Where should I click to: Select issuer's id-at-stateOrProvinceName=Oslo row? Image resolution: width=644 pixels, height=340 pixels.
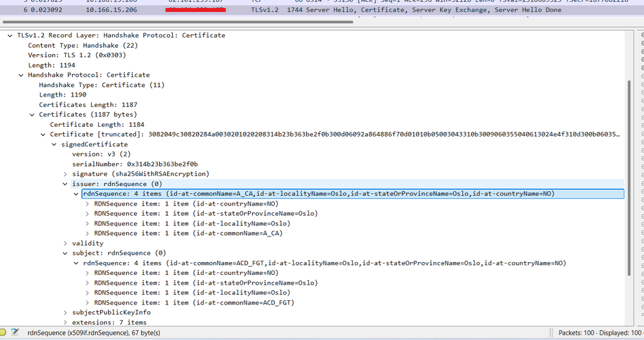206,214
